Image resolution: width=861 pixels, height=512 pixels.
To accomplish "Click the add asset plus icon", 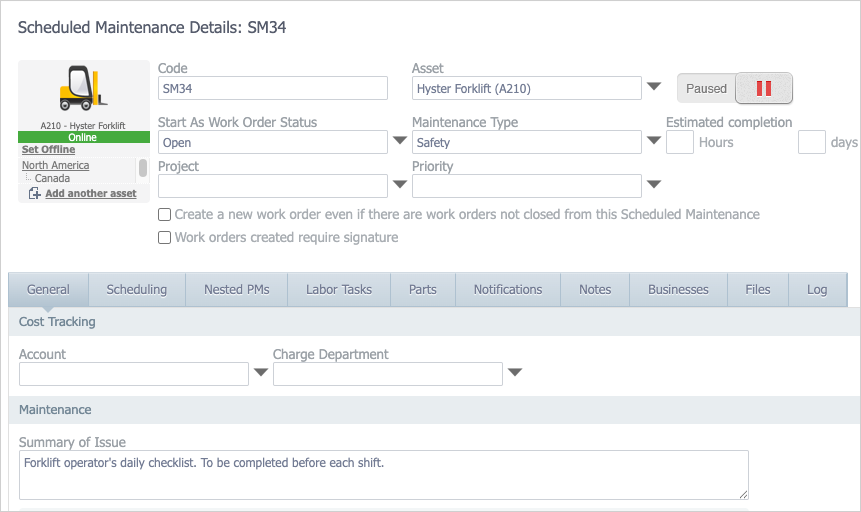I will click(x=34, y=193).
